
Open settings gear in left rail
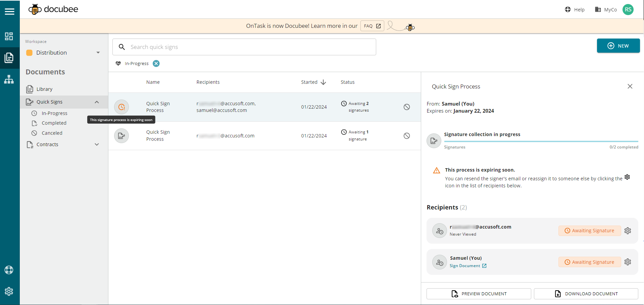coord(9,291)
